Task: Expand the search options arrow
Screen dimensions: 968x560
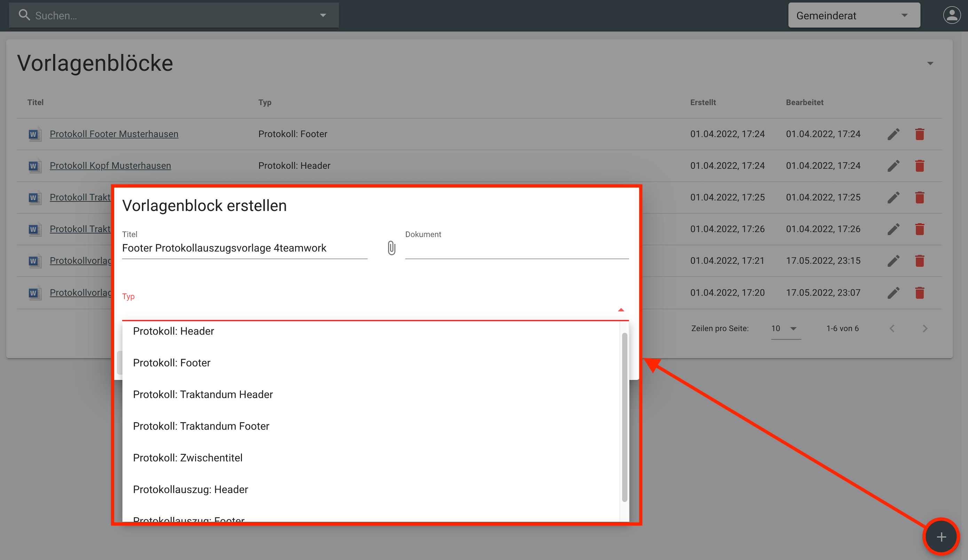Action: click(x=323, y=15)
